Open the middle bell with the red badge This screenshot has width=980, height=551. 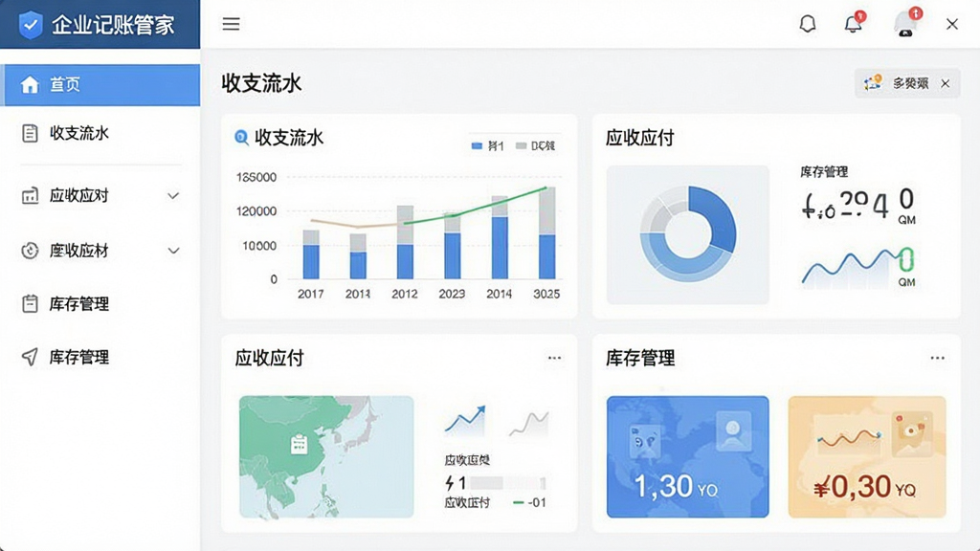854,23
